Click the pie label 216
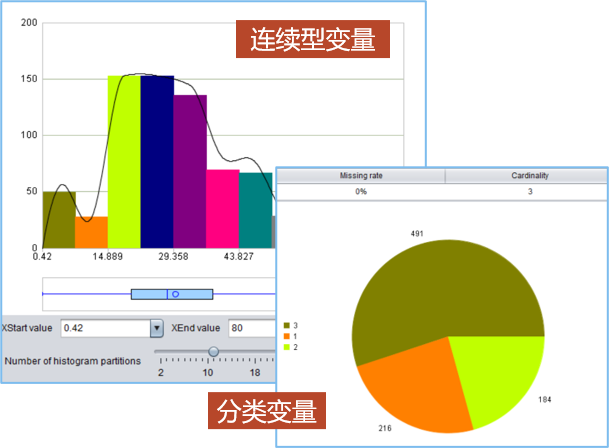Screen dimensions: 609x448 point(385,428)
